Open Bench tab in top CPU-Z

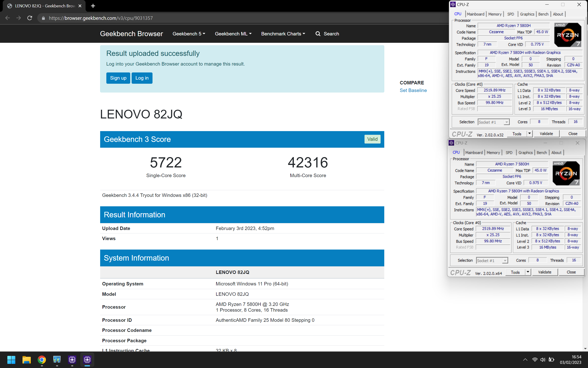coord(543,14)
